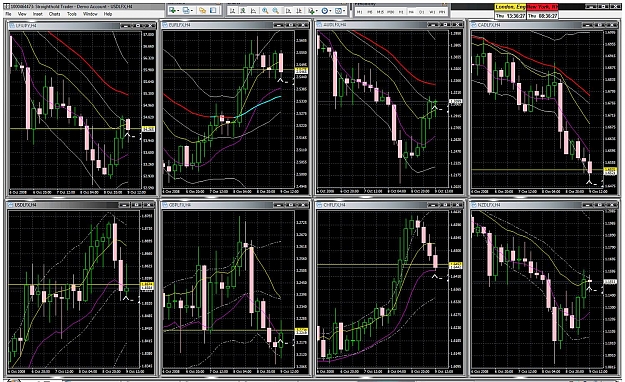Open the Tools menu
The height and width of the screenshot is (382, 625).
(72, 14)
